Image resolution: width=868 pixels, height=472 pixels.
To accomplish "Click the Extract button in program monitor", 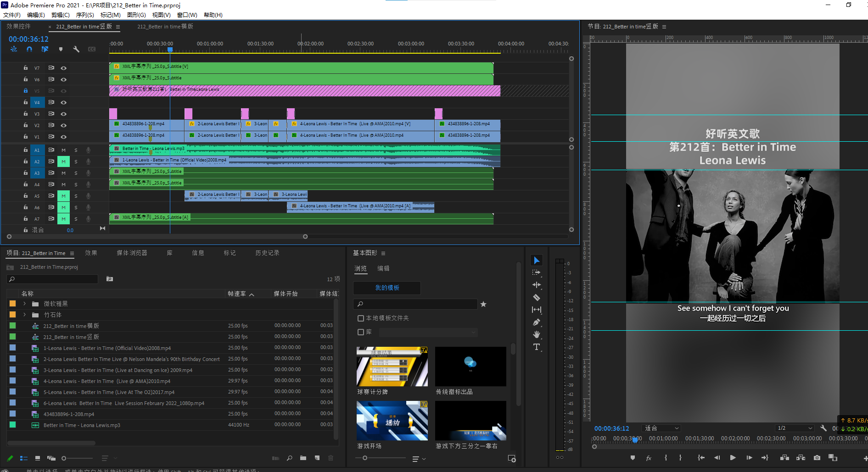I will pyautogui.click(x=801, y=457).
